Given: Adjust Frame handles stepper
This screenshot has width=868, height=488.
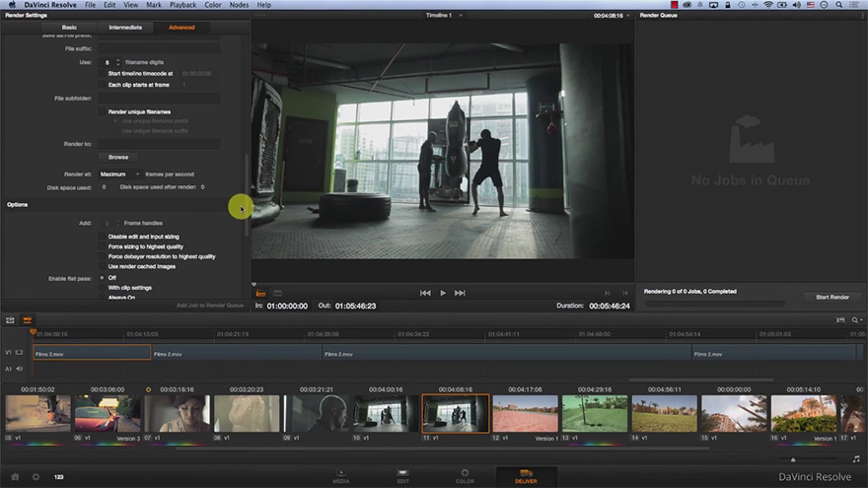Looking at the screenshot, I should [x=117, y=223].
